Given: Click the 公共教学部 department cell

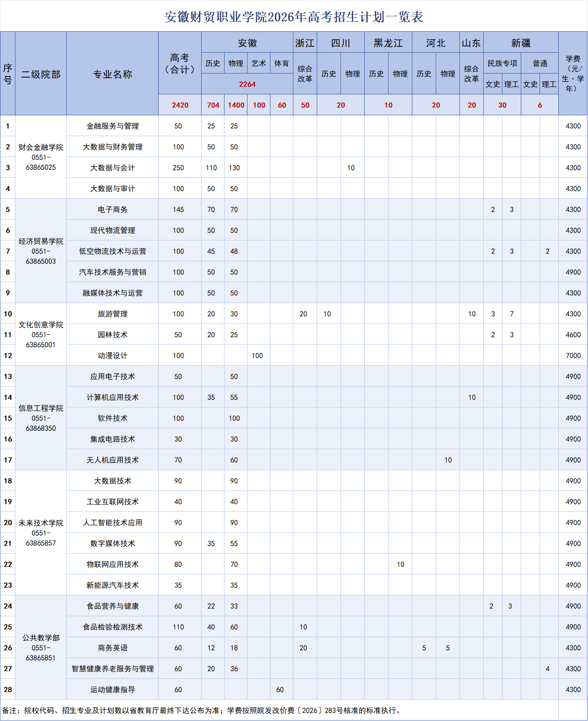Looking at the screenshot, I should (41, 648).
